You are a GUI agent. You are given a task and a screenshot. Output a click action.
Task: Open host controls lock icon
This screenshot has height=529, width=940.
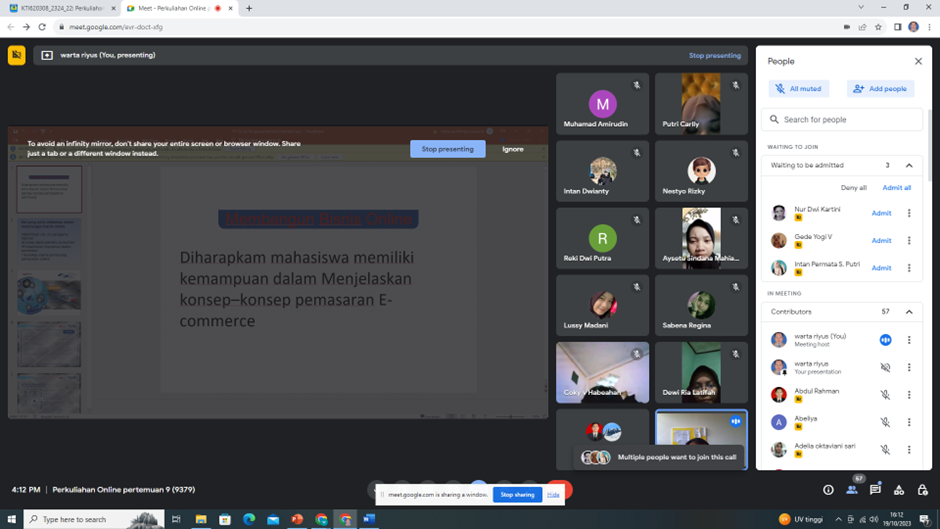(x=922, y=490)
